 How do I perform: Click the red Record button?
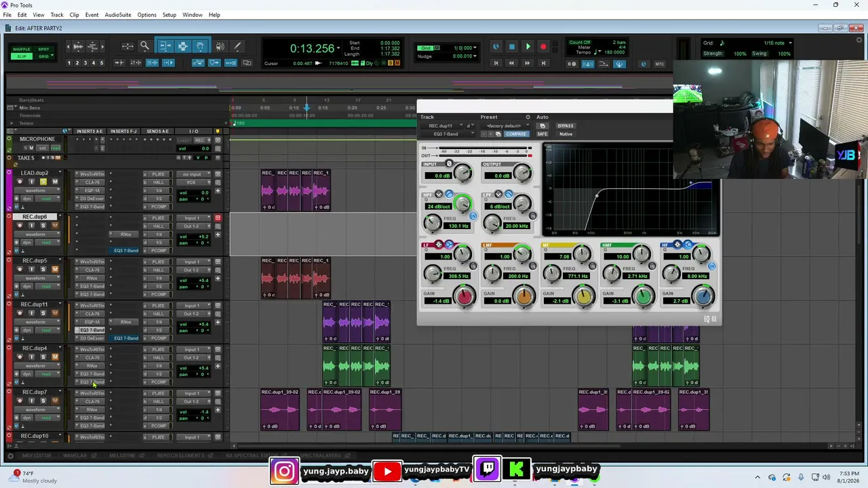543,47
